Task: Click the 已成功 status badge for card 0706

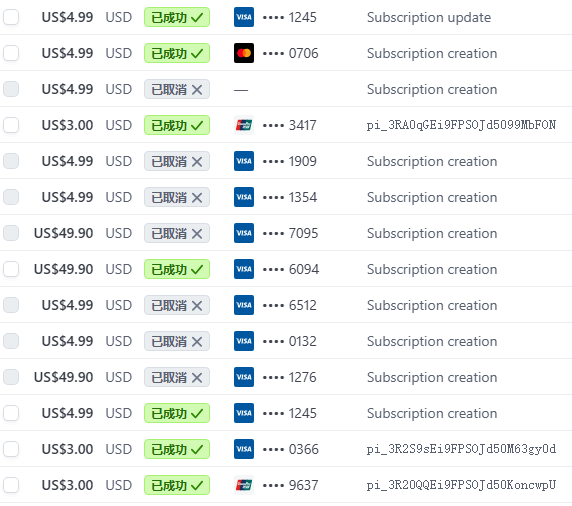Action: tap(177, 53)
